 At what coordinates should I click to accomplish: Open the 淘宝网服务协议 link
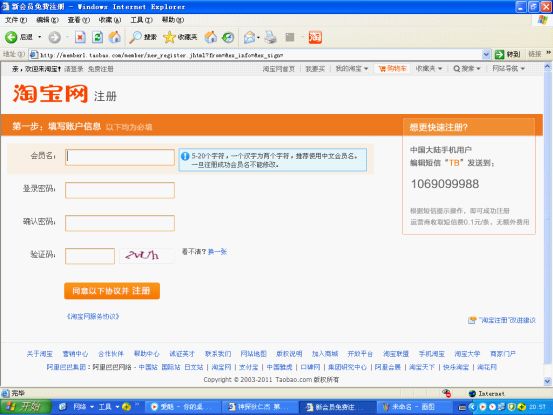(x=93, y=316)
